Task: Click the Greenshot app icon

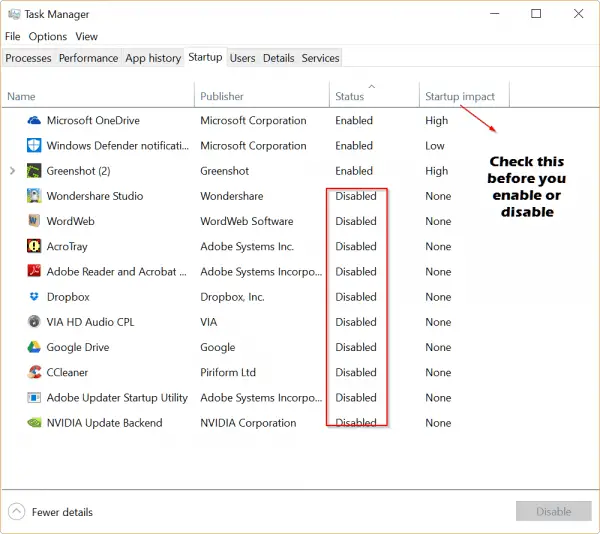Action: pos(34,171)
